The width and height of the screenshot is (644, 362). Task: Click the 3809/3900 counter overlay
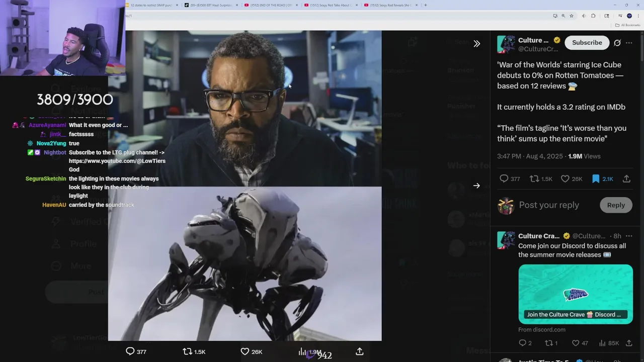click(74, 100)
